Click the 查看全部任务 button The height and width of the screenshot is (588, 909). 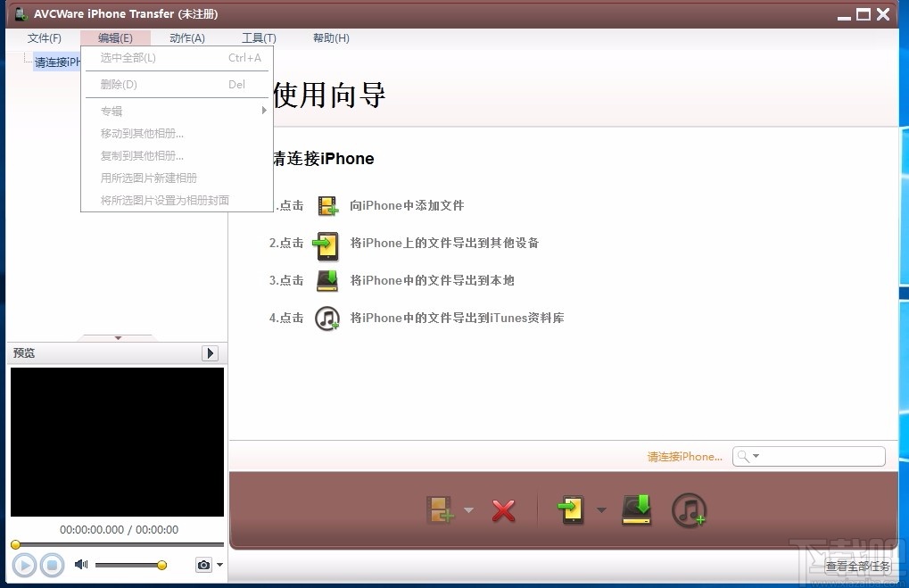[x=856, y=566]
